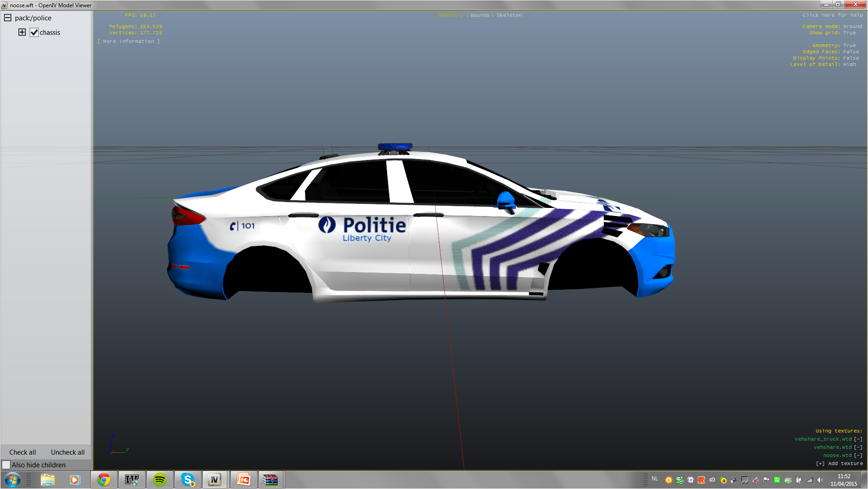
Task: Open the green sync arrows tray icon
Action: coord(777,480)
